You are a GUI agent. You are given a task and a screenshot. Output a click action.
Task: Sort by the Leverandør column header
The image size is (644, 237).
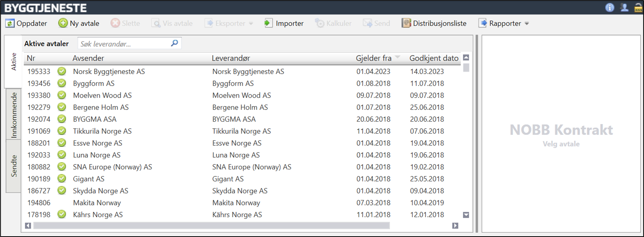pos(231,58)
